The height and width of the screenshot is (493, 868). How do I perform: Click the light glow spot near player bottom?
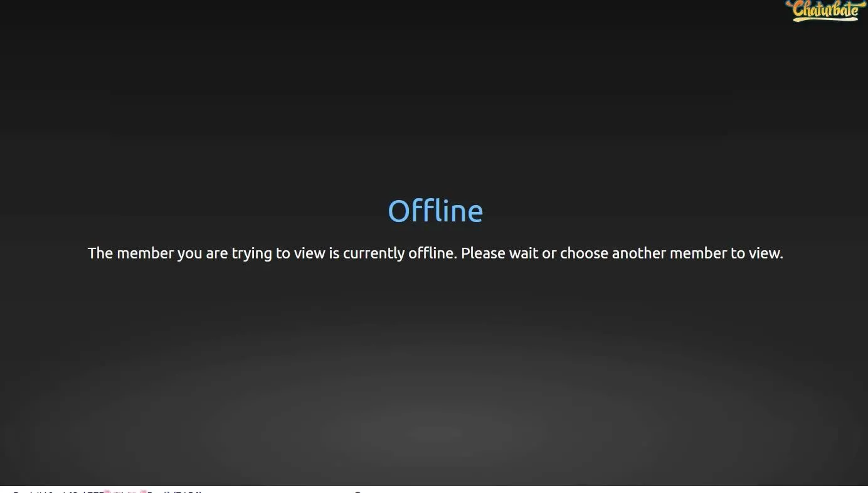pyautogui.click(x=435, y=433)
